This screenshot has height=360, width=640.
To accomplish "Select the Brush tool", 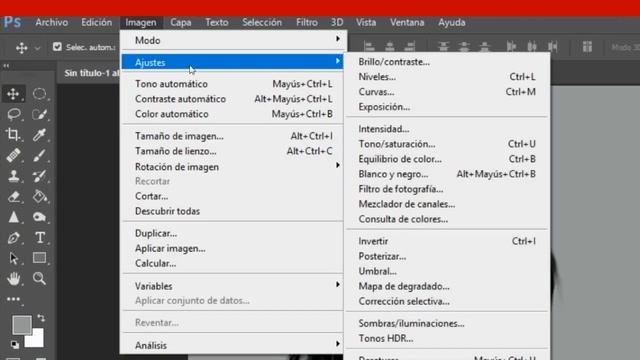I will point(39,155).
